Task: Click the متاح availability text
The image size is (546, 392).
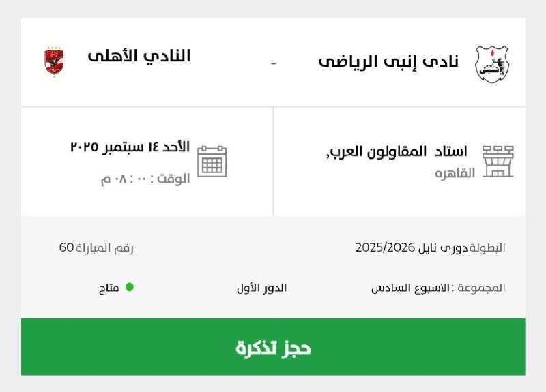Action: (109, 288)
